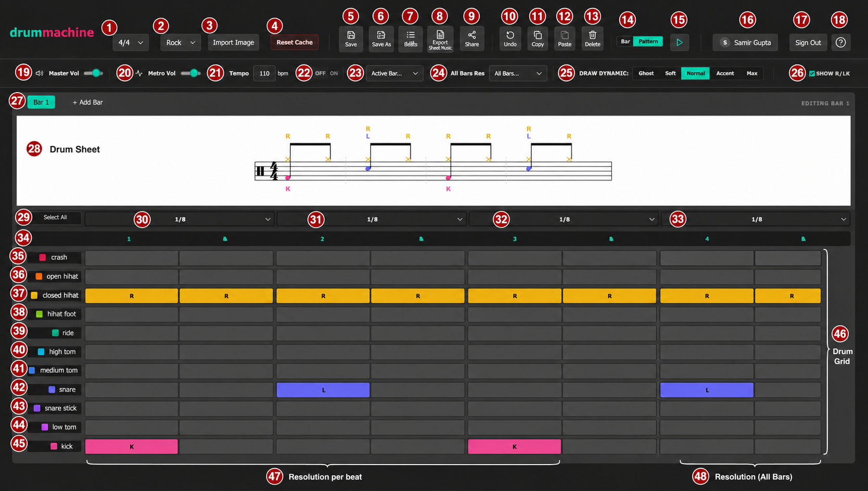Open the Active Bar dropdown
The image size is (868, 491).
pyautogui.click(x=394, y=73)
